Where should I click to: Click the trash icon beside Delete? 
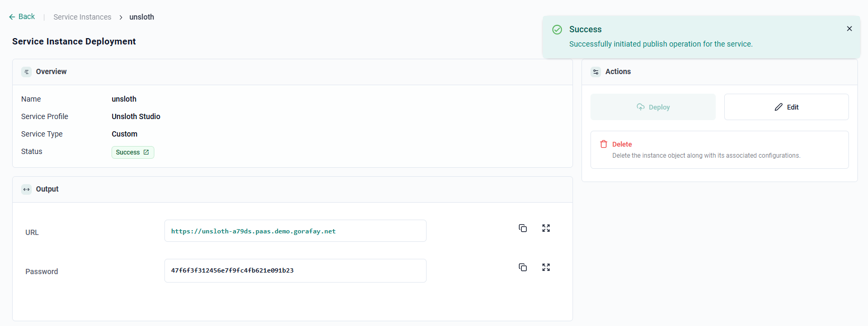(604, 144)
